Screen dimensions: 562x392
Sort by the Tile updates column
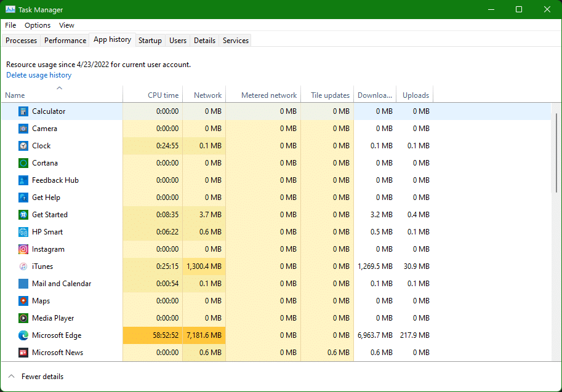tap(327, 95)
